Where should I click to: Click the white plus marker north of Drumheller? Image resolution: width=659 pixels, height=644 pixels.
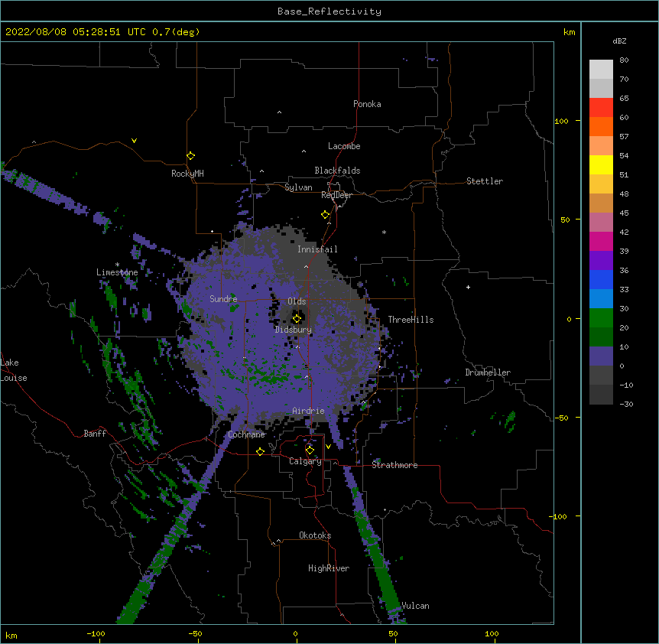[468, 287]
